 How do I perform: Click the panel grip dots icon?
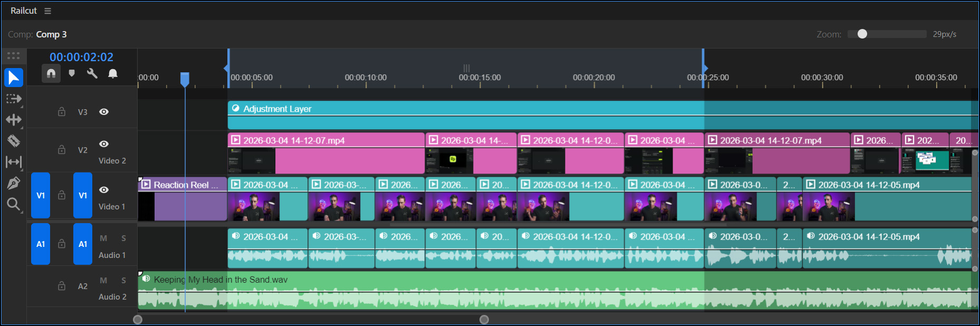(x=14, y=55)
